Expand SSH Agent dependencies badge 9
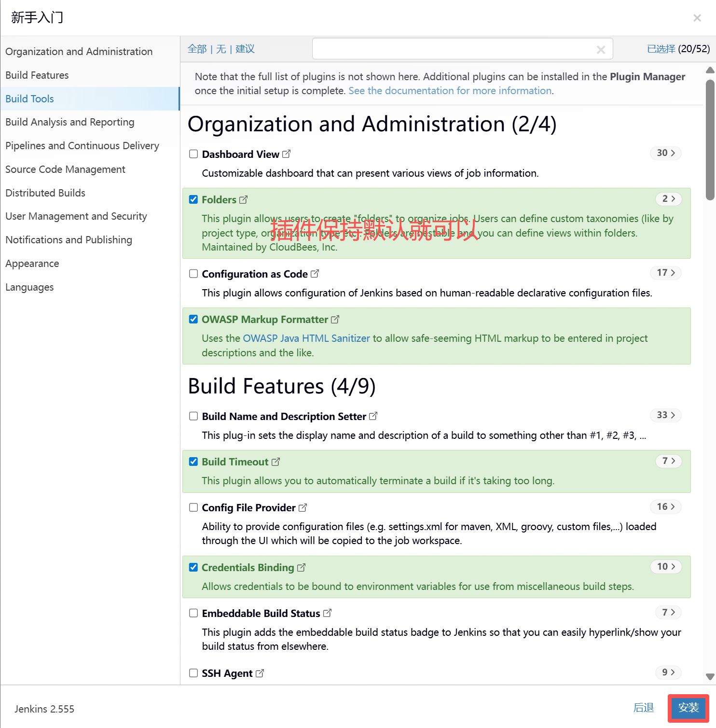The image size is (716, 728). click(669, 672)
